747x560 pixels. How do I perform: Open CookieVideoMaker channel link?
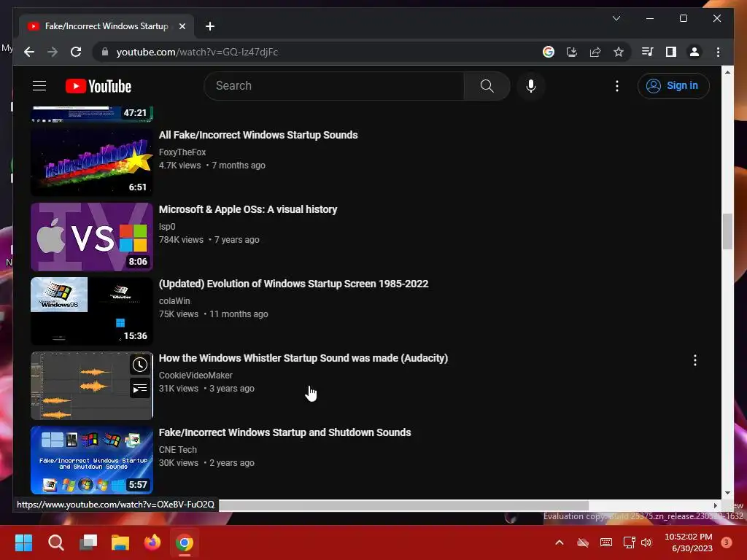(x=196, y=375)
